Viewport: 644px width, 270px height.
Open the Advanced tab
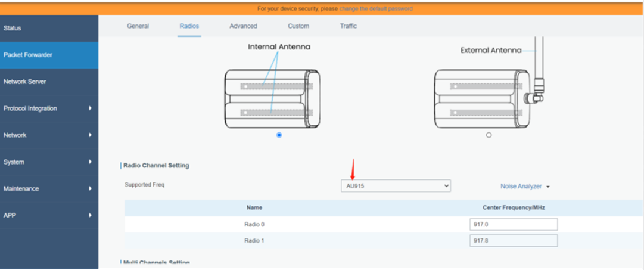(x=243, y=26)
